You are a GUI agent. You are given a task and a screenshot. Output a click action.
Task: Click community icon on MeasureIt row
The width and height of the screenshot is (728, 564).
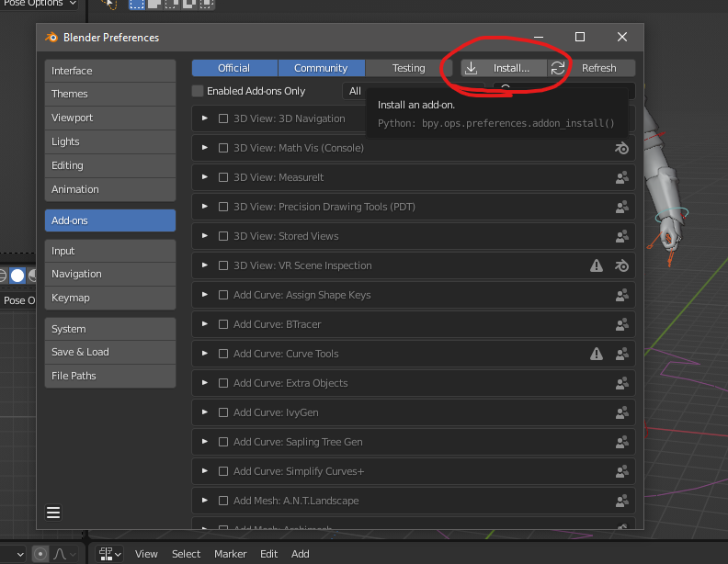click(x=621, y=177)
